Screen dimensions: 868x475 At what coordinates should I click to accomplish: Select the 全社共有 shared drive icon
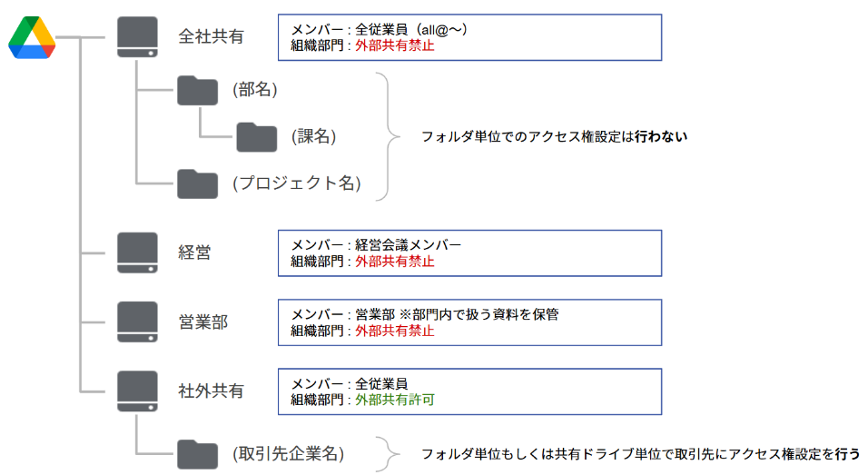pos(137,37)
